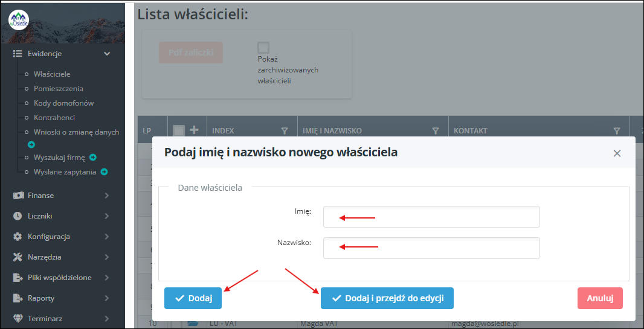The width and height of the screenshot is (644, 329).
Task: Toggle select-all checkbox in table header
Action: click(x=179, y=130)
